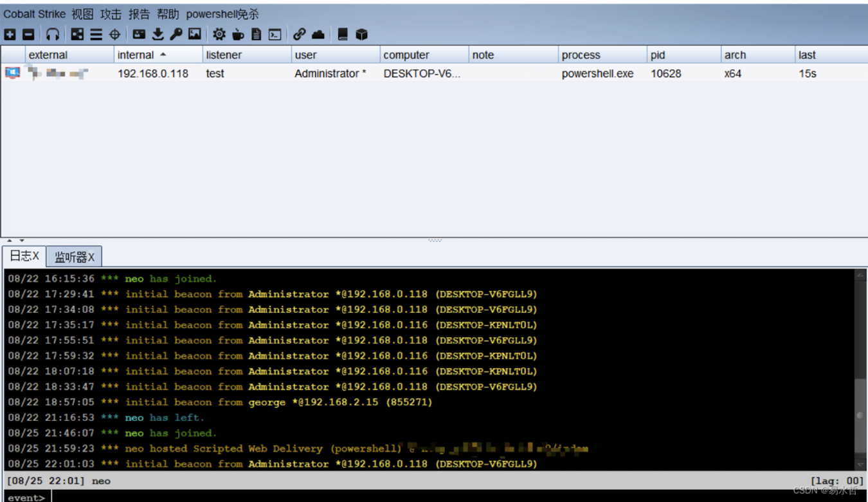The image size is (868, 502).
Task: Click the minus Disconnect toolbar icon
Action: click(x=29, y=35)
